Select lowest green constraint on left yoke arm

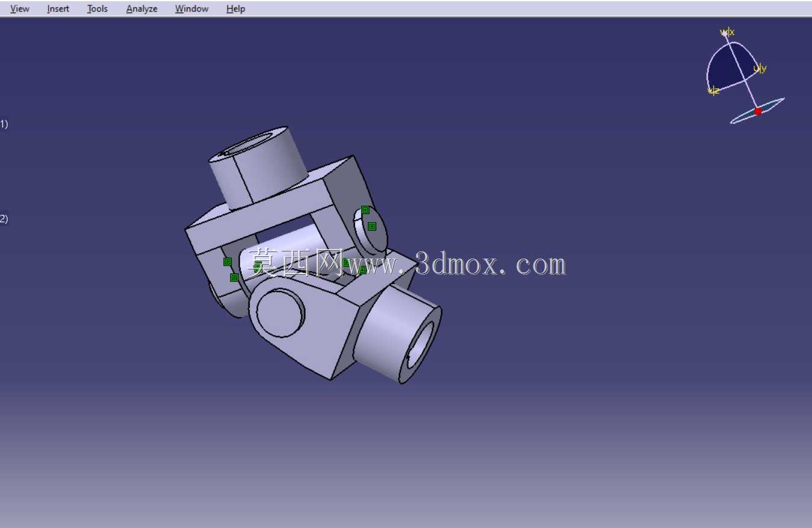click(234, 277)
